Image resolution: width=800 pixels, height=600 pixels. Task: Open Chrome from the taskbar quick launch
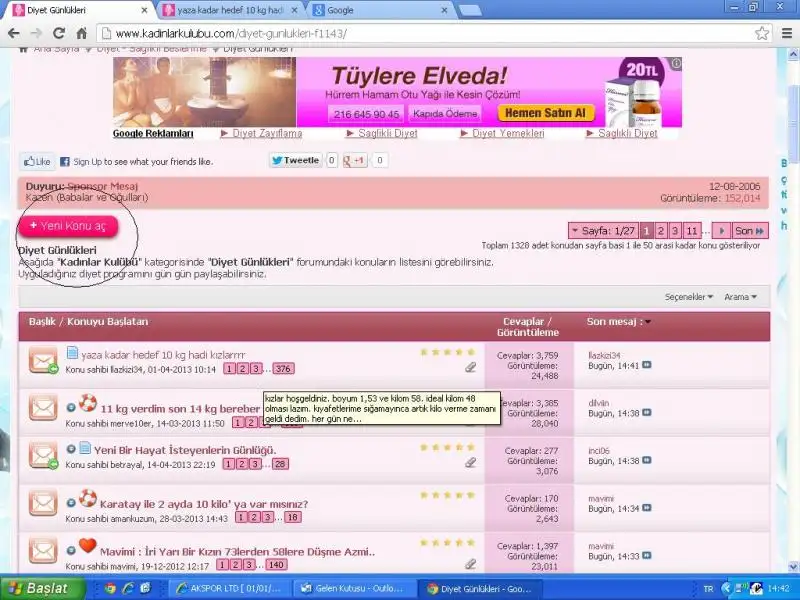(x=110, y=588)
